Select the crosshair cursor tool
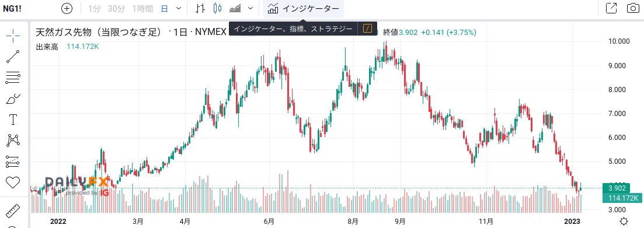The height and width of the screenshot is (228, 644). click(13, 36)
